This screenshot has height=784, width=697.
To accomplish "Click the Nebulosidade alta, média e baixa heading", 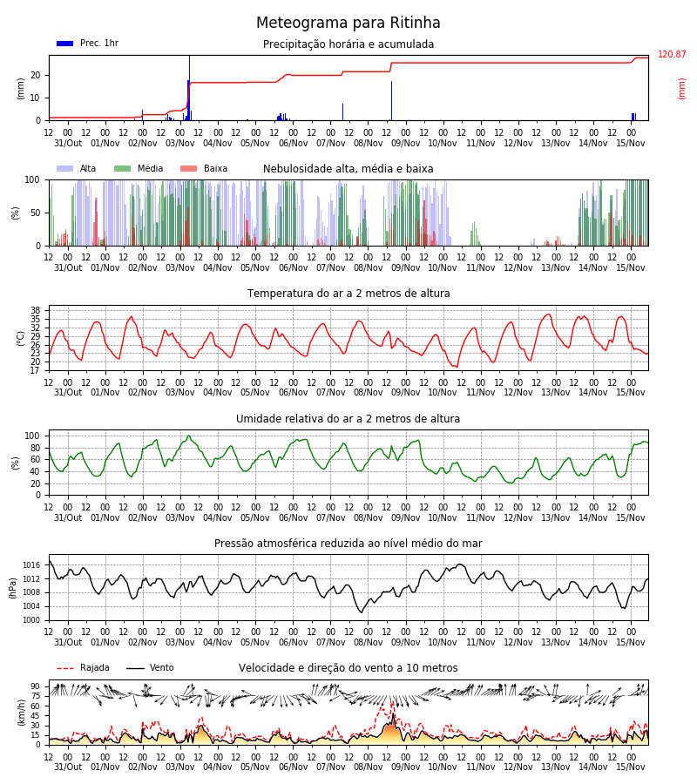I will 348,168.
